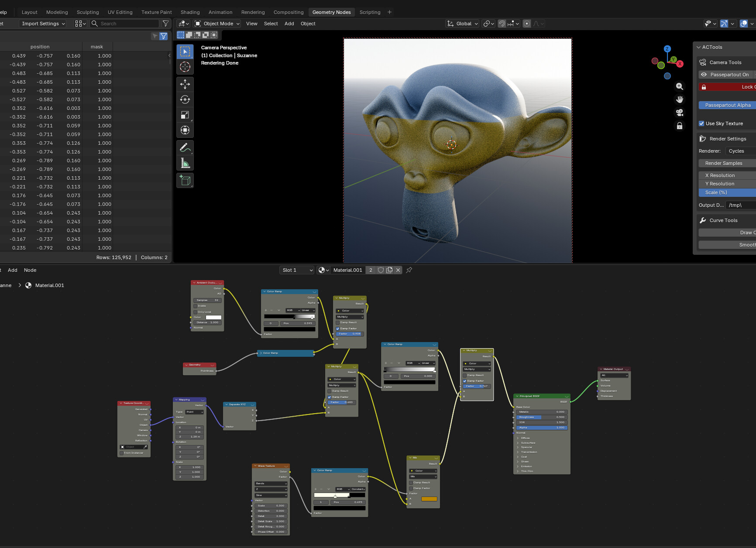Toggle show gizmo button

click(724, 24)
